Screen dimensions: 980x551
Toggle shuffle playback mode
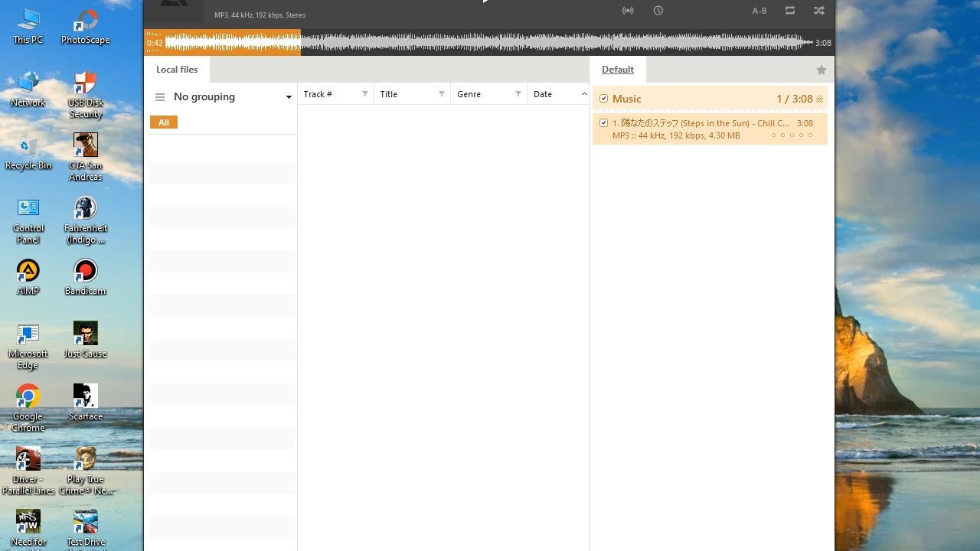pos(819,11)
